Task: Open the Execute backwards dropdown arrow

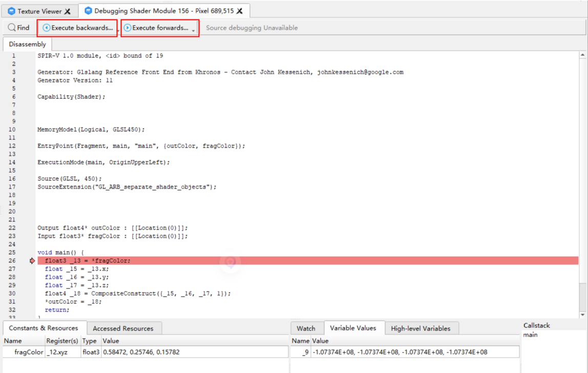Action: [117, 30]
